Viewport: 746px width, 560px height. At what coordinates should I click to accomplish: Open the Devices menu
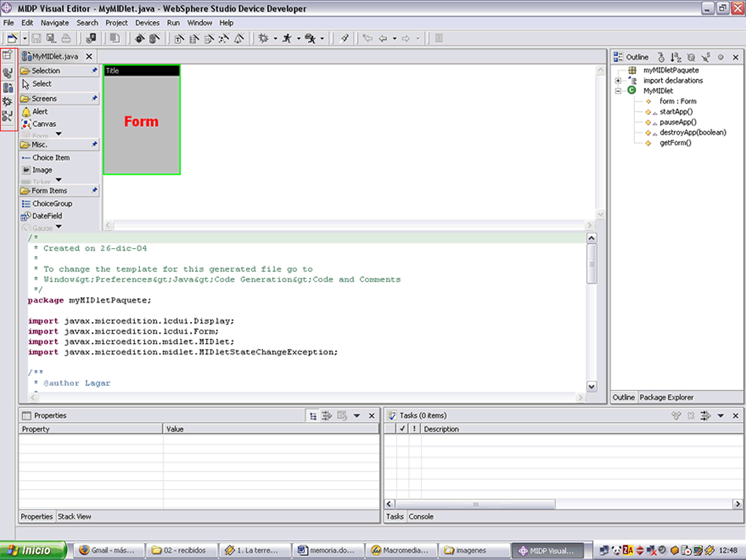point(147,22)
